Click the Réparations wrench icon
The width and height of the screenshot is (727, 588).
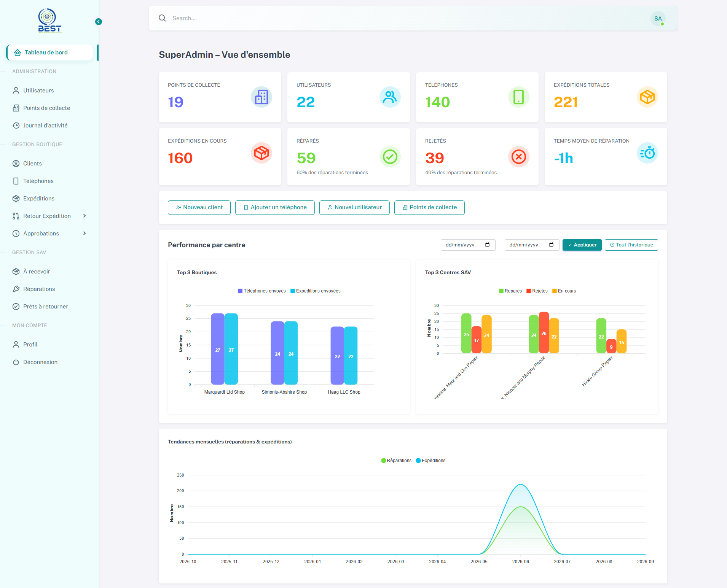click(16, 289)
